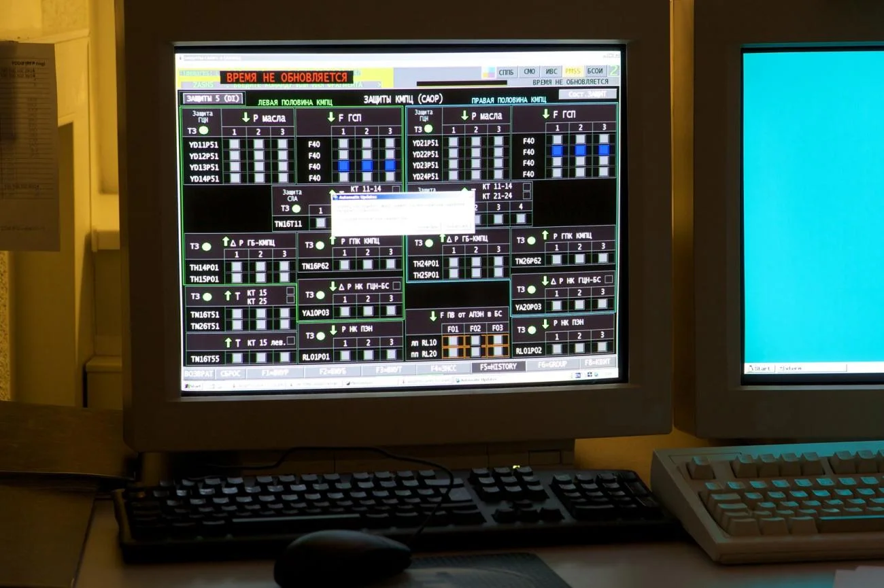Toggle the КТ 15 лев. checkbox
The image size is (884, 588).
(x=291, y=341)
